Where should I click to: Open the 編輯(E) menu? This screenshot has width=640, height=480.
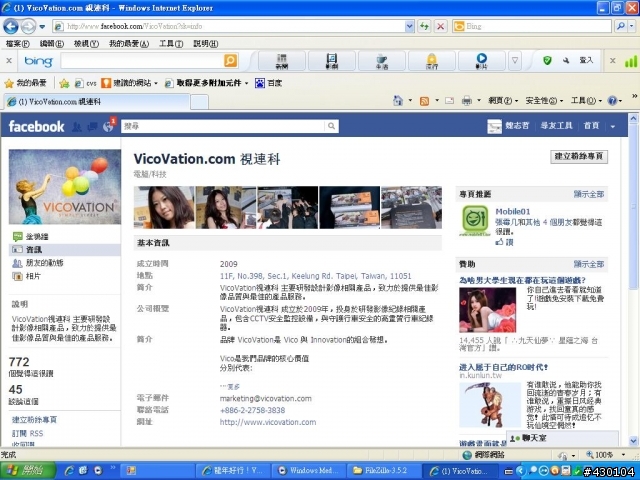click(x=52, y=43)
